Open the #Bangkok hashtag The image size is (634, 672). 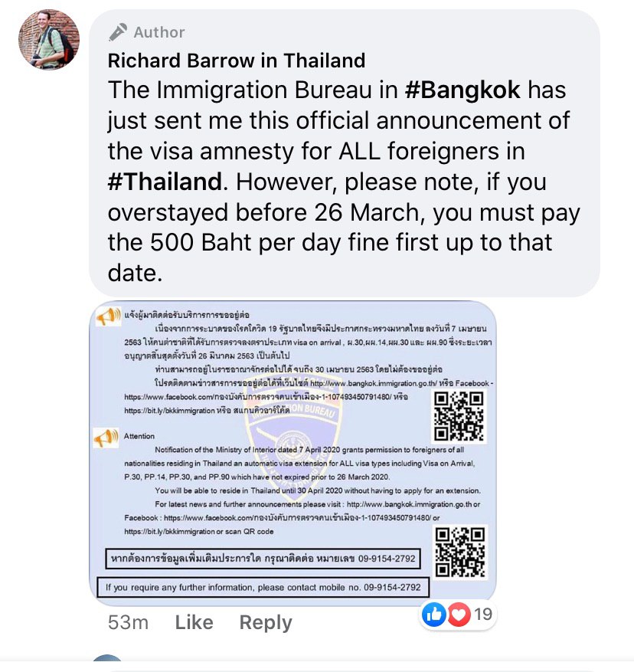462,90
